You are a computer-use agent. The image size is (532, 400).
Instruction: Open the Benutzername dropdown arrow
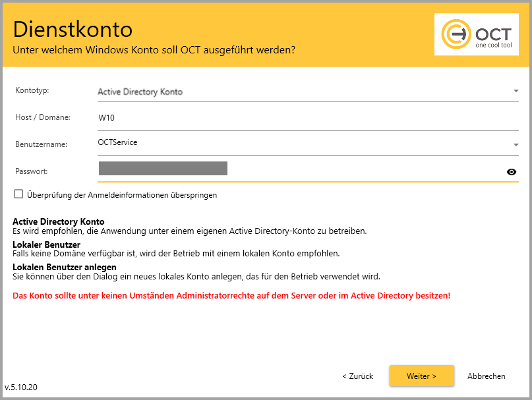pyautogui.click(x=516, y=144)
